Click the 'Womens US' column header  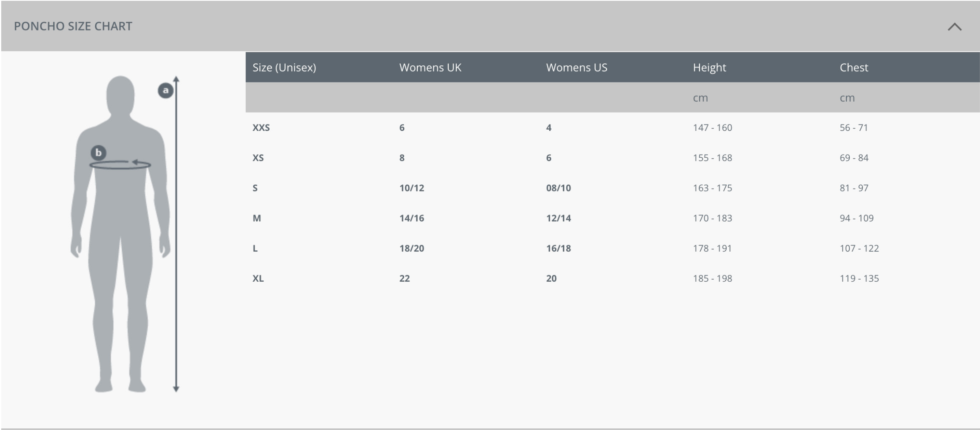576,67
